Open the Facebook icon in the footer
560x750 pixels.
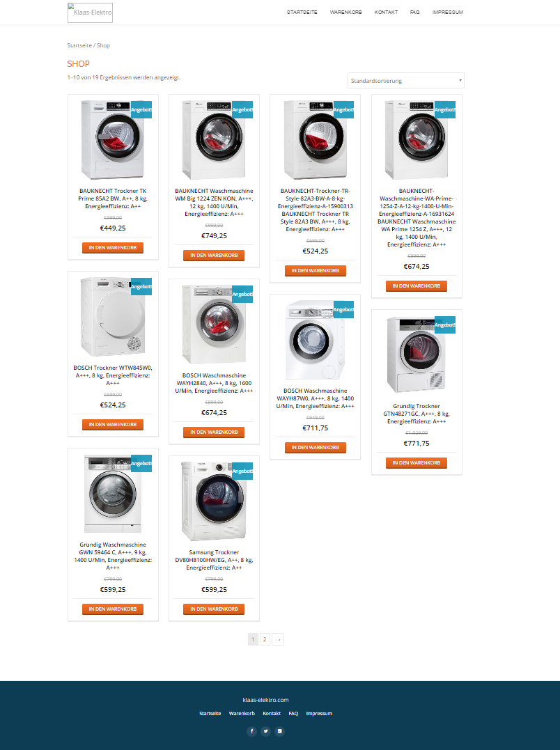pyautogui.click(x=252, y=731)
